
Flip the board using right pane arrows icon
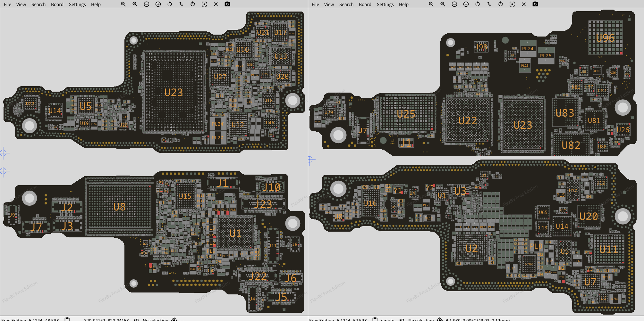click(x=489, y=4)
